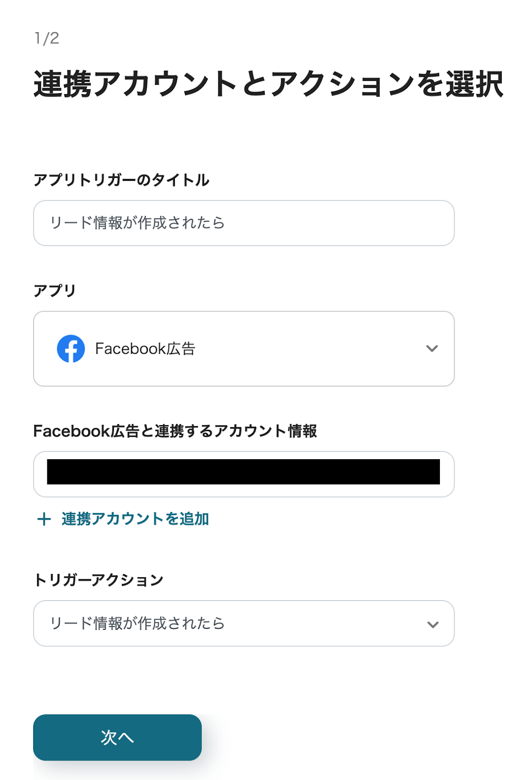Click the Facebook広告 text in app selector
The height and width of the screenshot is (780, 532).
click(x=145, y=349)
